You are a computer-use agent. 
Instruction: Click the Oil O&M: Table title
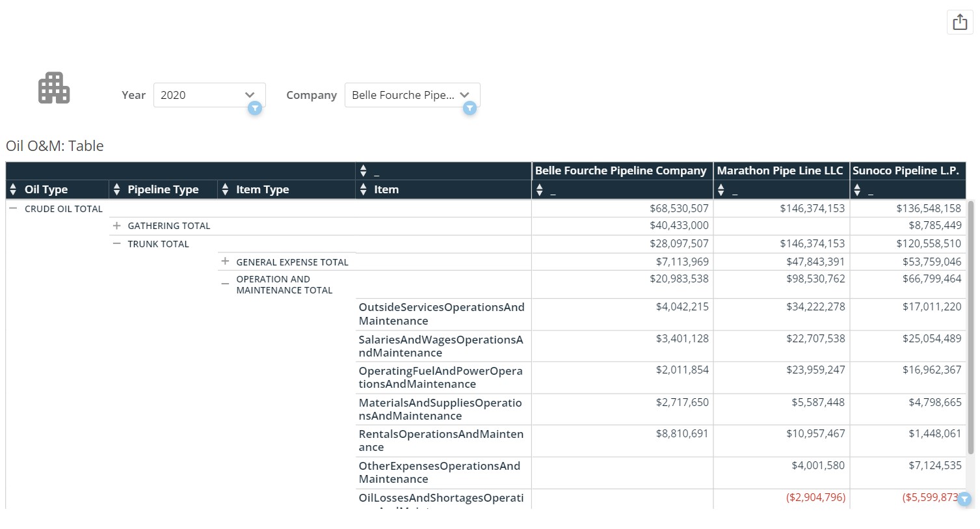(x=55, y=146)
